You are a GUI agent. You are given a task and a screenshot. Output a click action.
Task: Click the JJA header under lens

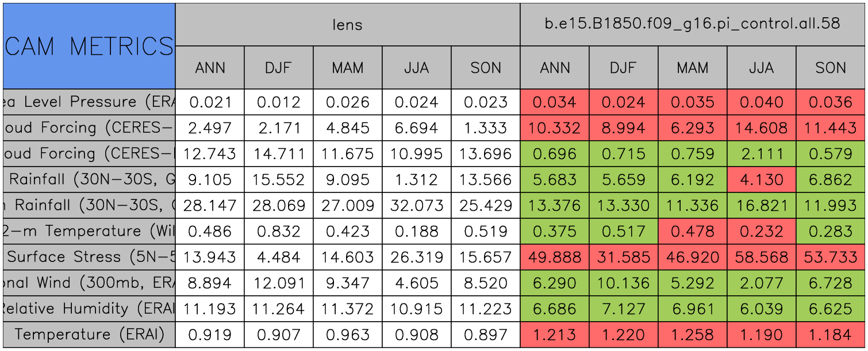coord(417,68)
